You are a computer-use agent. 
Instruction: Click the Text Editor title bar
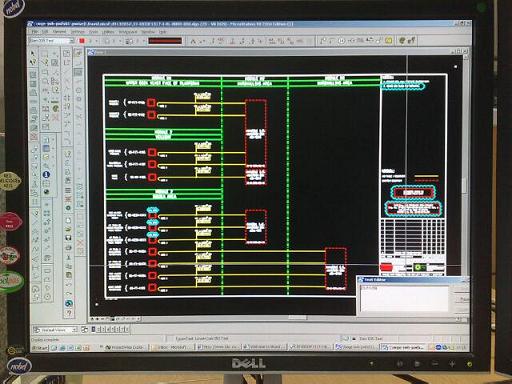click(x=413, y=280)
